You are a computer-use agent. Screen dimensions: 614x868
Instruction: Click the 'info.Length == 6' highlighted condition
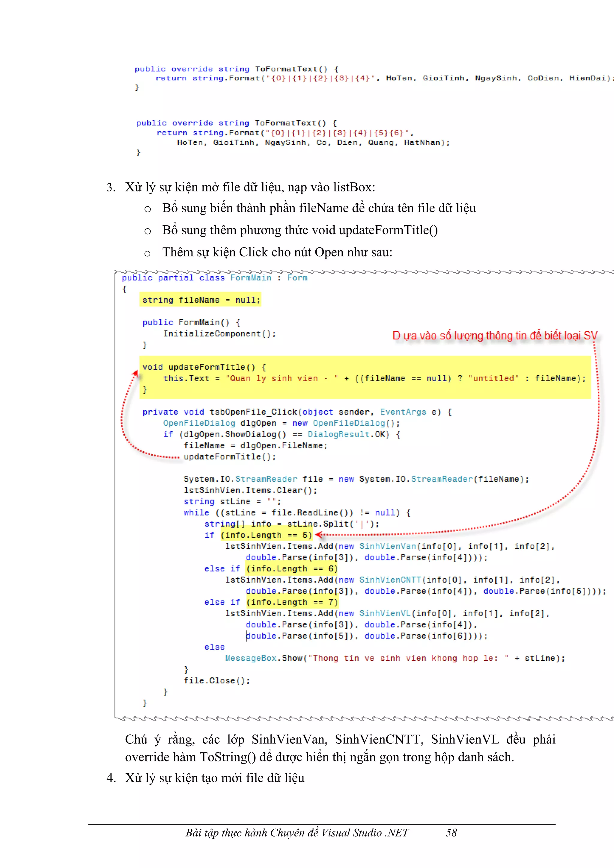click(291, 568)
